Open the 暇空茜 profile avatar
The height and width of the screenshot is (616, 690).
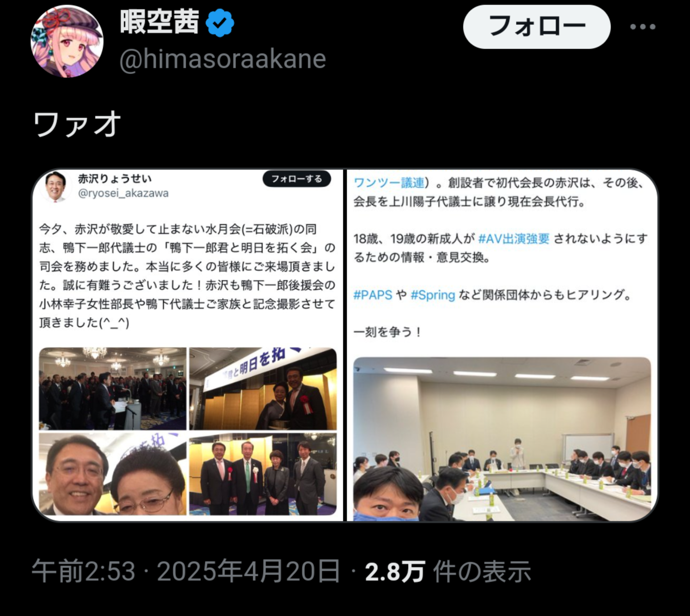pos(67,41)
